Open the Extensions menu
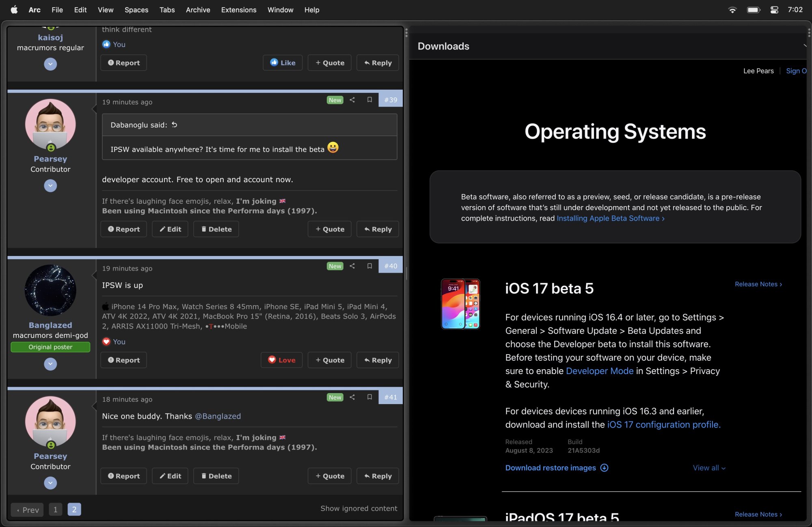The image size is (812, 527). click(x=239, y=10)
